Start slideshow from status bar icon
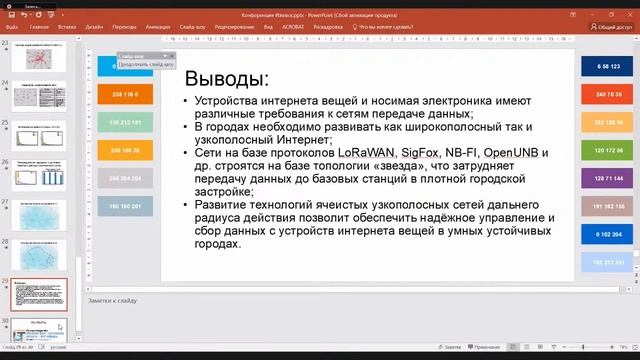 tap(553, 347)
